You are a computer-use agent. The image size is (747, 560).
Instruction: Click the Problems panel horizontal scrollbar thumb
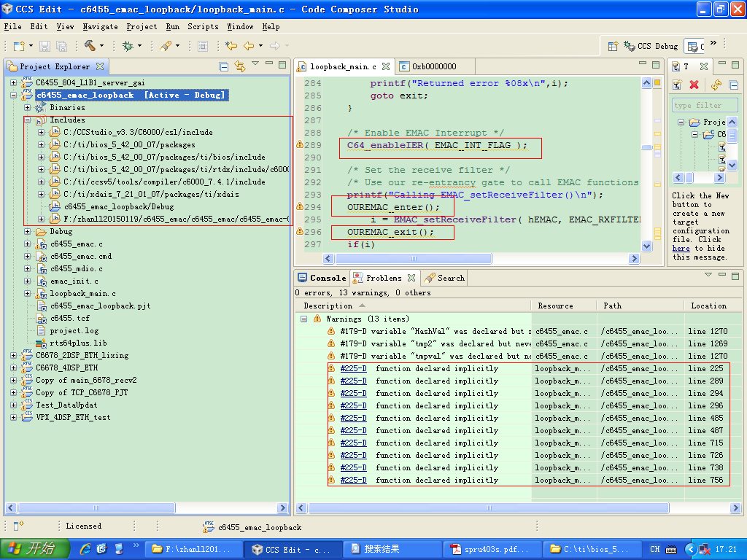[488, 508]
